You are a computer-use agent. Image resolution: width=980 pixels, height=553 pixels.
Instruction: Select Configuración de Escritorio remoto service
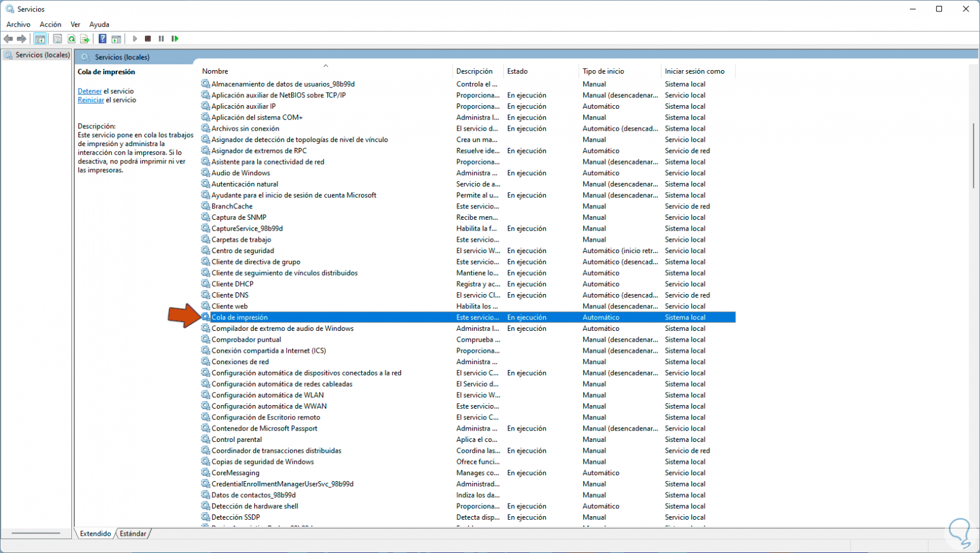pos(266,418)
